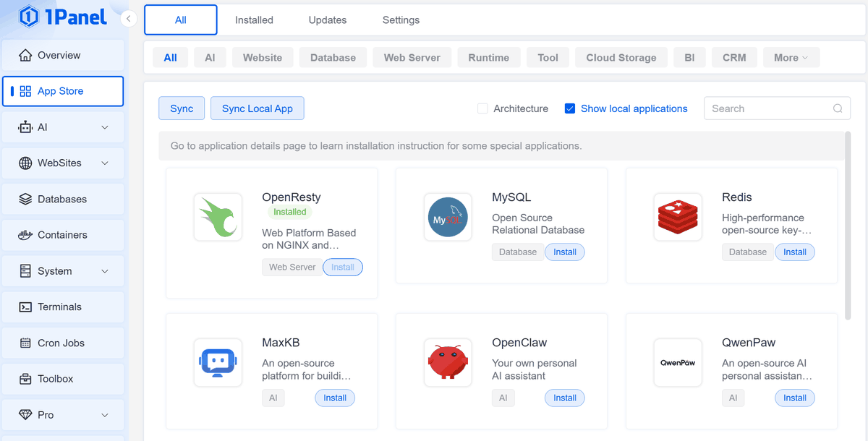Click the app list vertical scrollbar
The height and width of the screenshot is (441, 868).
point(848,225)
